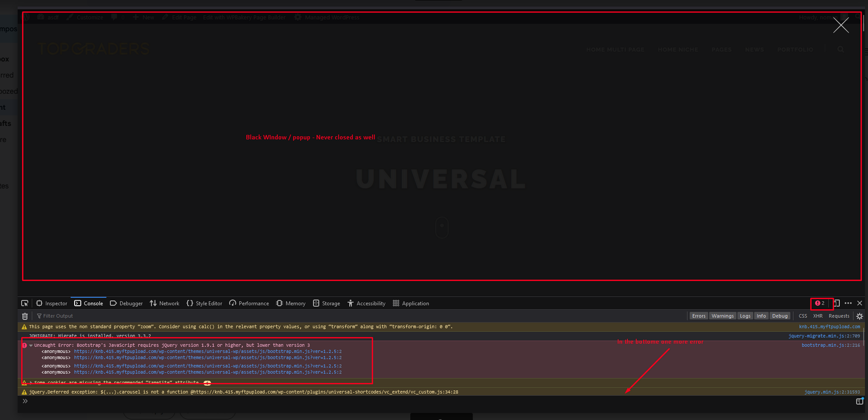The width and height of the screenshot is (868, 420).
Task: Open the Memory tab
Action: [x=291, y=303]
